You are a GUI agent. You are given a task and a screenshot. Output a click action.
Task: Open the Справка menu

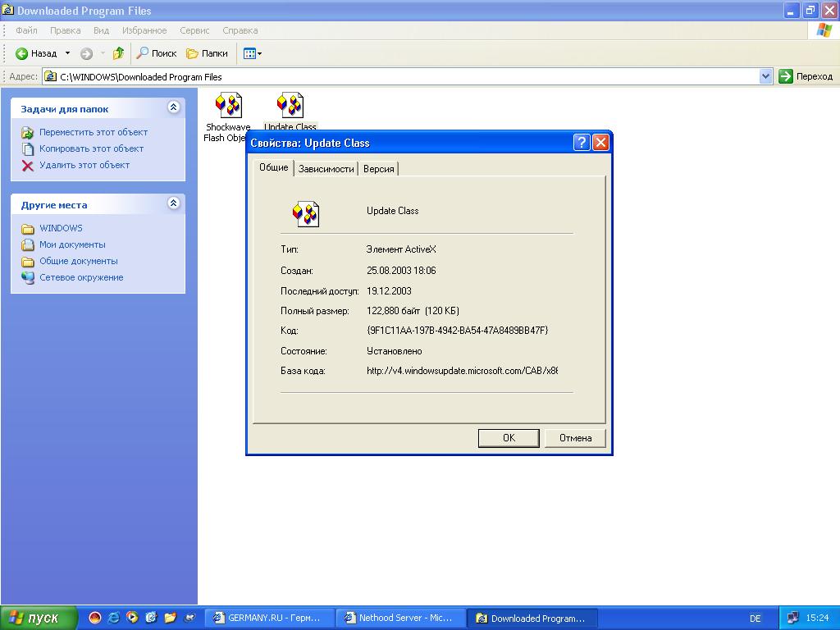(x=240, y=30)
